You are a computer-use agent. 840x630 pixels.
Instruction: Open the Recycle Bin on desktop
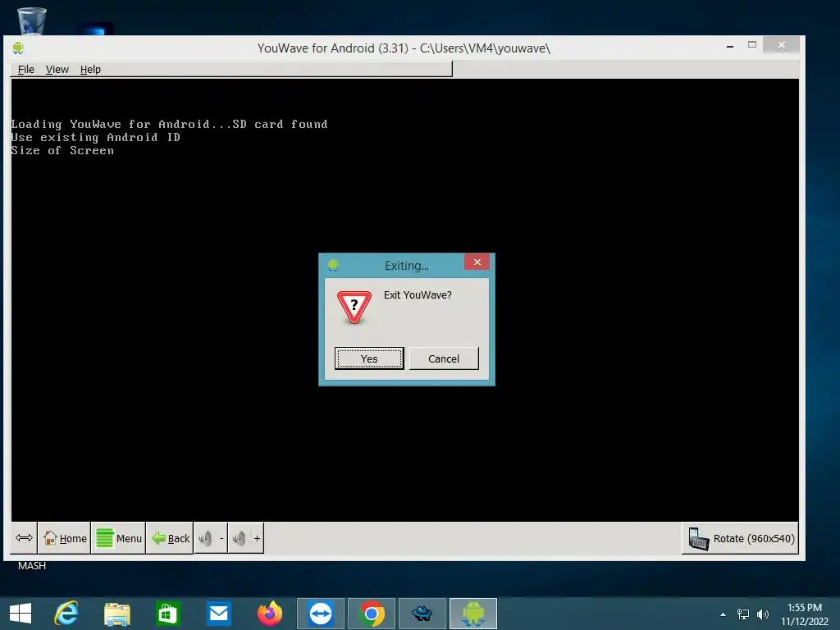point(32,21)
